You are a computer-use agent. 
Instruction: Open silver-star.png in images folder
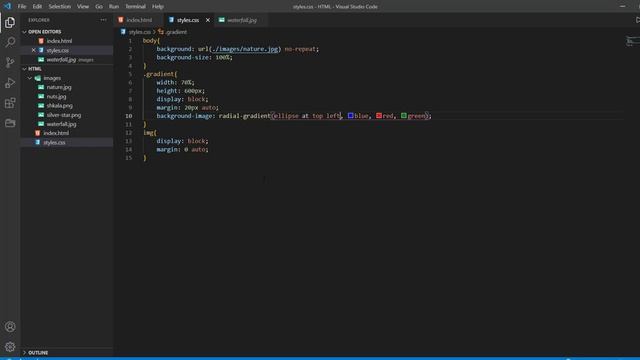point(64,115)
